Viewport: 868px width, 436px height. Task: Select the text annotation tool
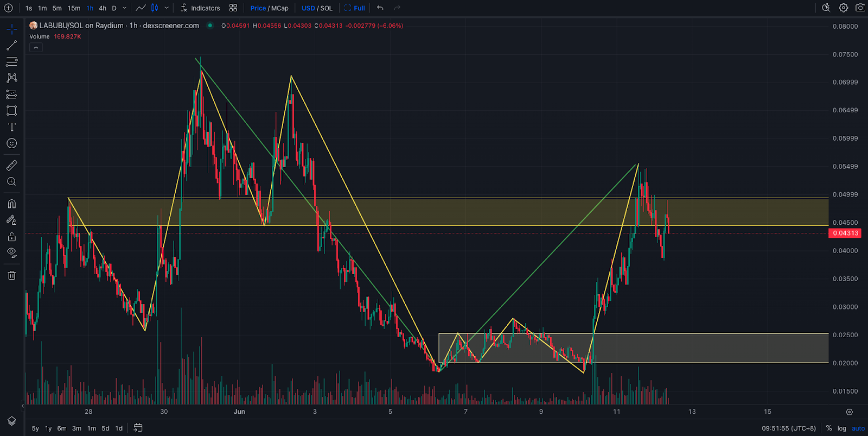(11, 127)
